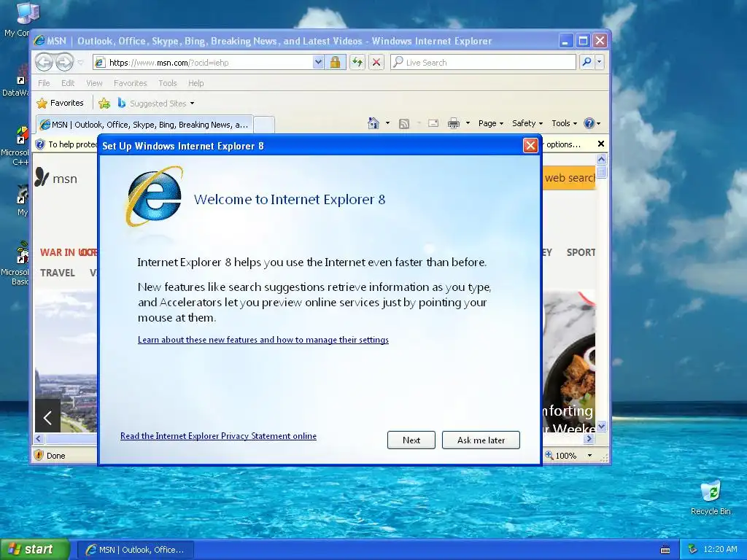
Task: Expand the Print options dropdown arrow
Action: tap(468, 123)
